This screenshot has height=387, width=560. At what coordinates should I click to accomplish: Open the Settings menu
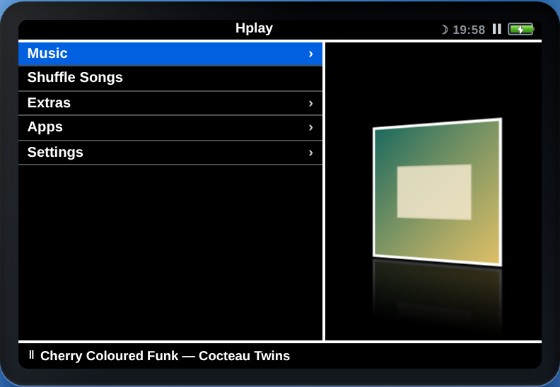pyautogui.click(x=170, y=152)
